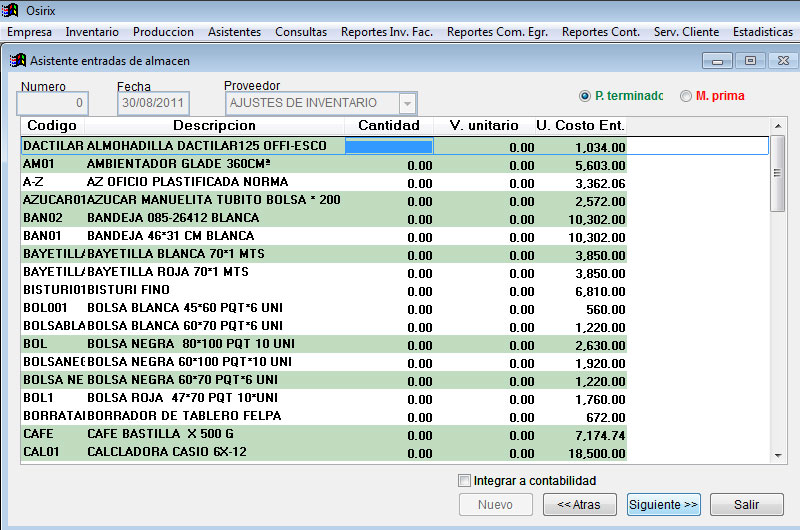Select row AMBIENTADOR GLADE 360CM
This screenshot has width=800, height=530.
tap(324, 164)
